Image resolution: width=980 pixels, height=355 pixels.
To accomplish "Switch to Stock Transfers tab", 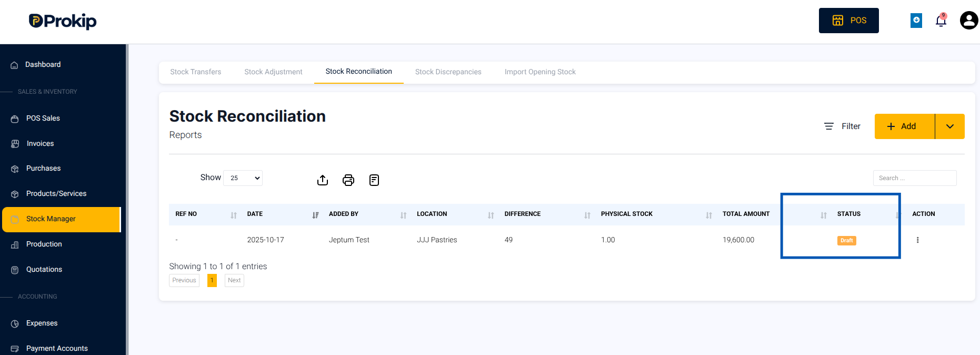I will tap(195, 72).
